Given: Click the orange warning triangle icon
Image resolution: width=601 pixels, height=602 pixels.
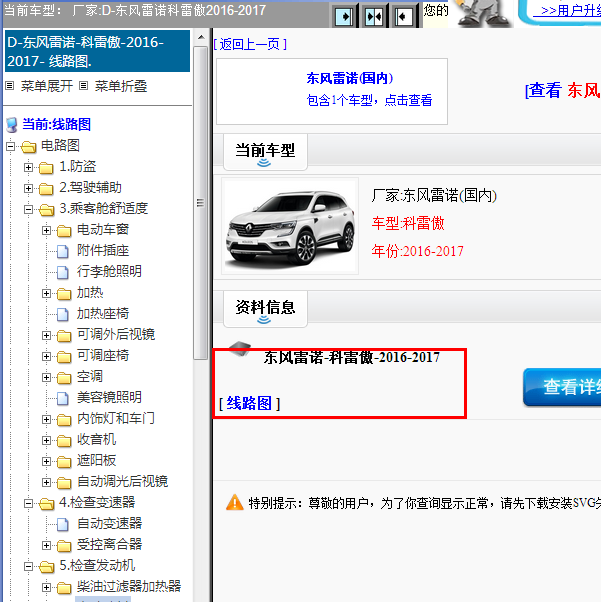Looking at the screenshot, I should (x=235, y=503).
